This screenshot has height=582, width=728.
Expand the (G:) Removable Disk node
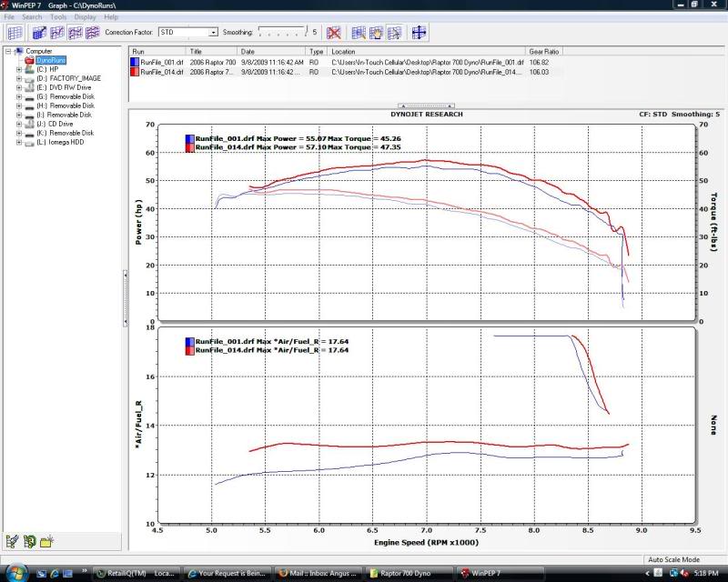(x=18, y=96)
